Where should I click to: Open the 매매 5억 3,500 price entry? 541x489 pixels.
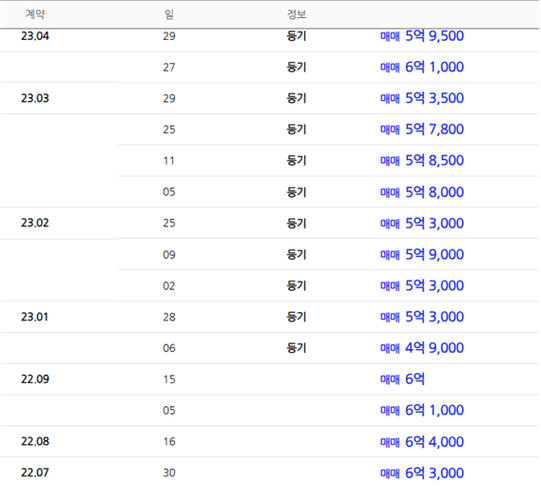[x=422, y=98]
